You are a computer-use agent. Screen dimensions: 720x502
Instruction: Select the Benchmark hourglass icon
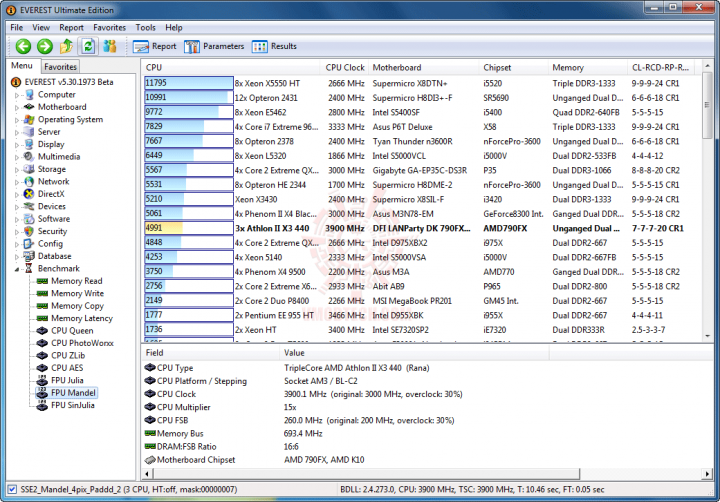click(29, 268)
